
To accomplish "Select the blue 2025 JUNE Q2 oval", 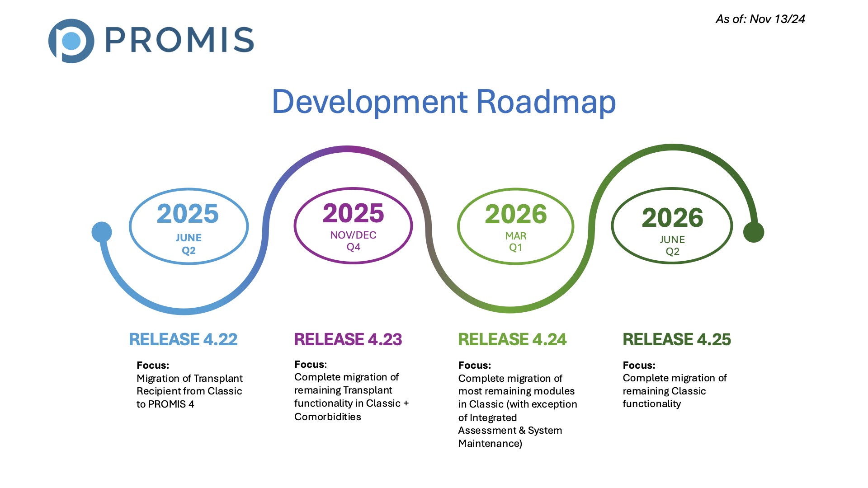I will click(x=188, y=226).
